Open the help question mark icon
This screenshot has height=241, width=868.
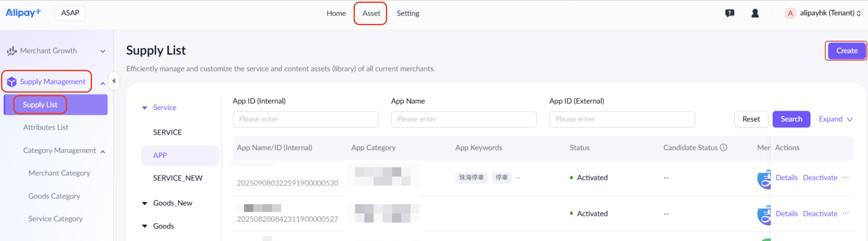point(729,13)
